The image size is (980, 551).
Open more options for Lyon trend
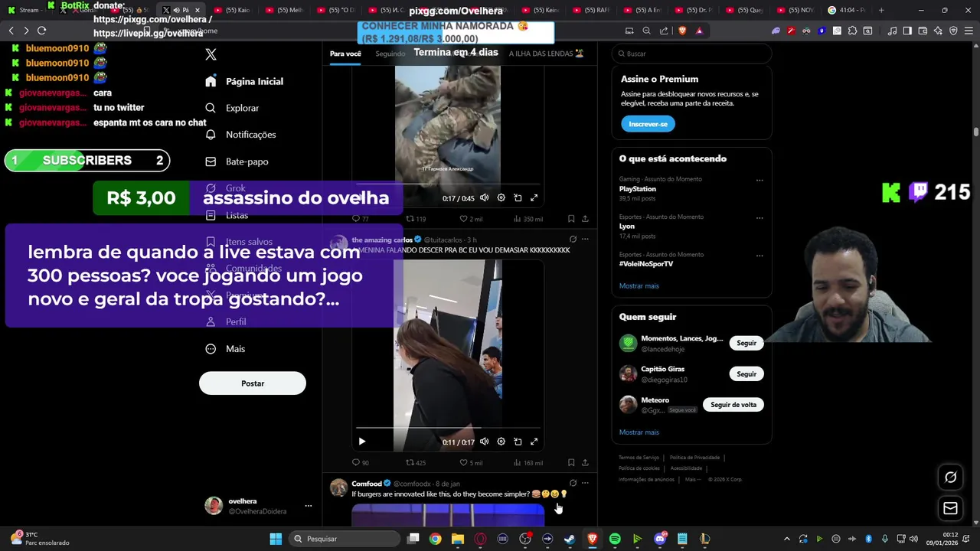coord(759,218)
